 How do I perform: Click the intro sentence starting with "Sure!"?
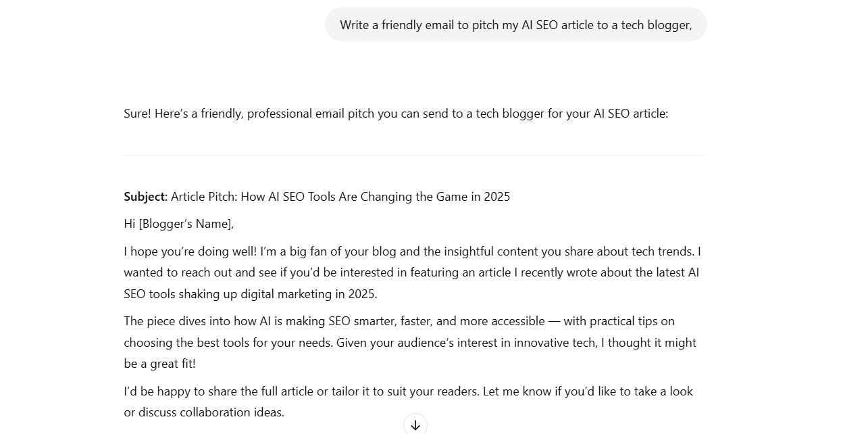395,113
